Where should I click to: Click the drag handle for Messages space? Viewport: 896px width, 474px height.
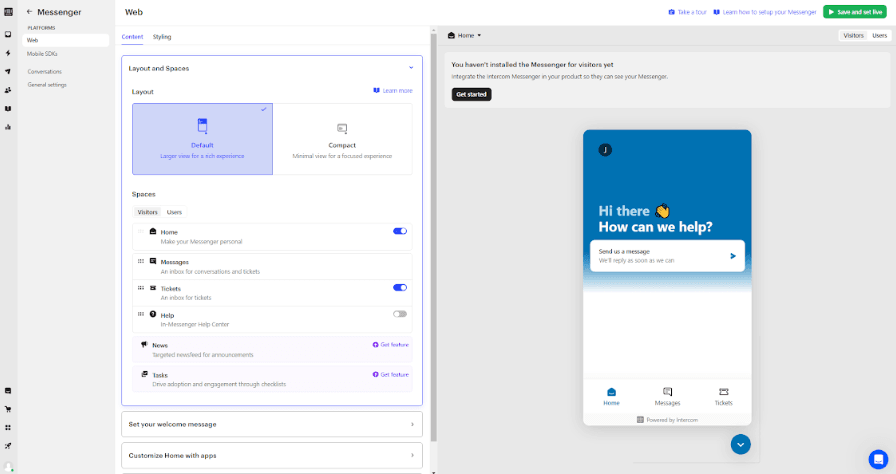[x=141, y=261]
